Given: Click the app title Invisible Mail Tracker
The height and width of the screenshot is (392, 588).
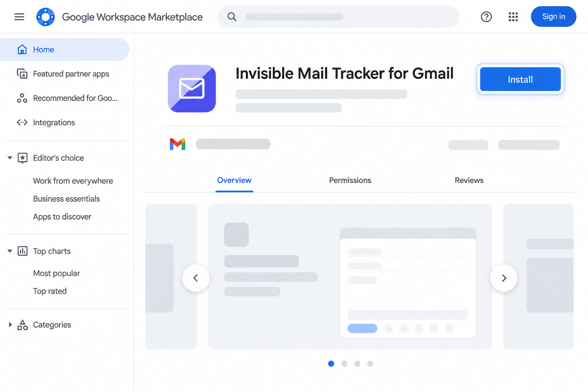Looking at the screenshot, I should (345, 73).
